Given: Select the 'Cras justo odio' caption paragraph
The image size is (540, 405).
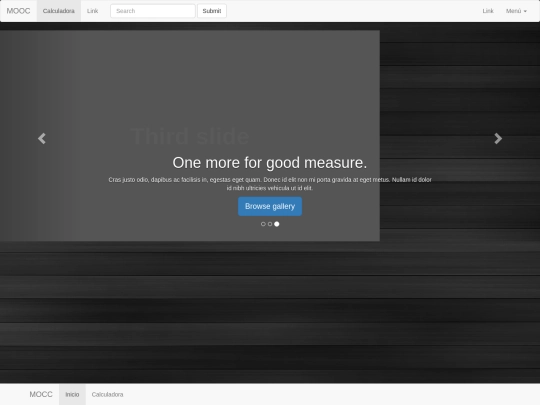Looking at the screenshot, I should [x=270, y=184].
